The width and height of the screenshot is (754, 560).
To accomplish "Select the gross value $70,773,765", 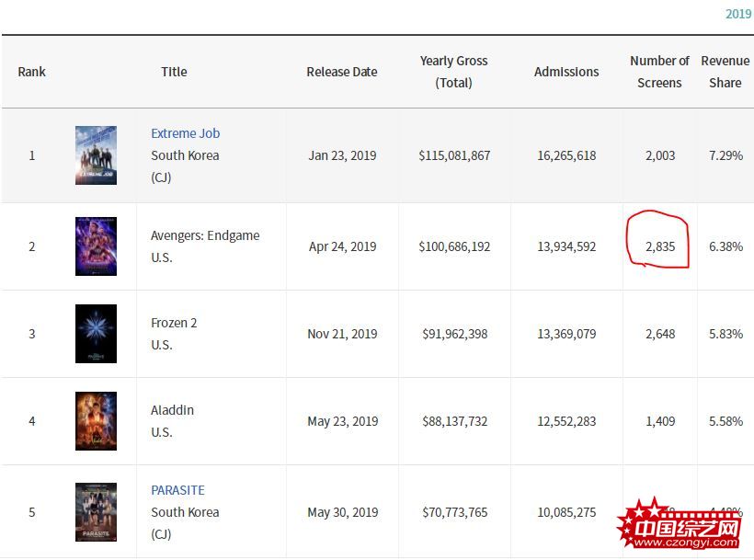I will click(455, 512).
